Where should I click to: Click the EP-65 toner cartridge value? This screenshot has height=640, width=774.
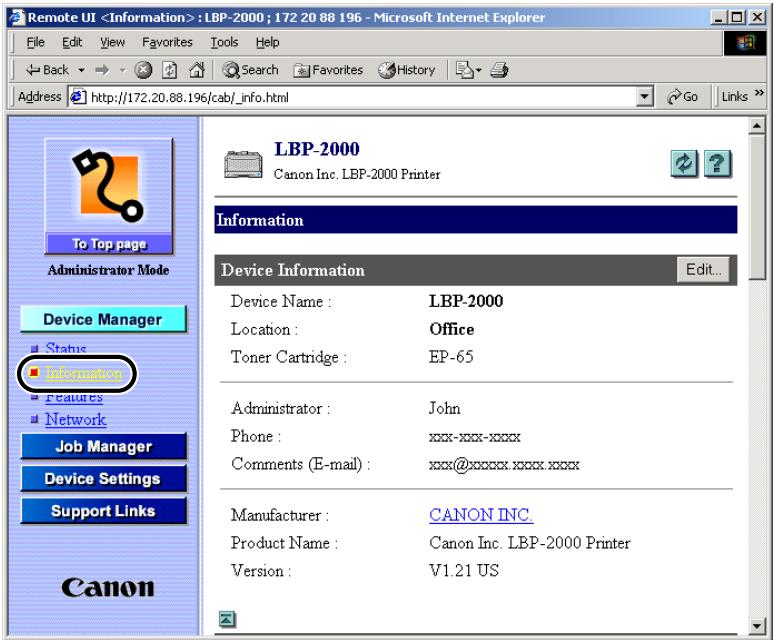[x=451, y=357]
